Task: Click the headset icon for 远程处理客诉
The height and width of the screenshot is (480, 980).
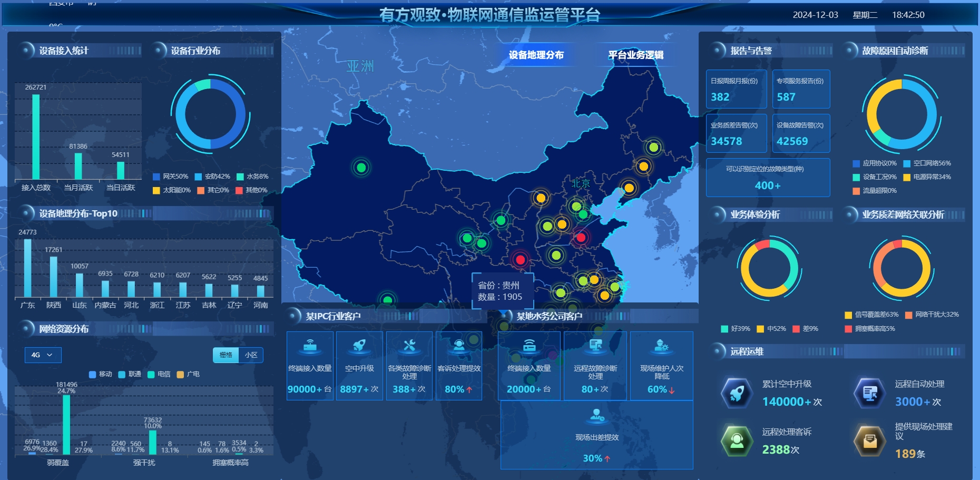Action: [737, 440]
